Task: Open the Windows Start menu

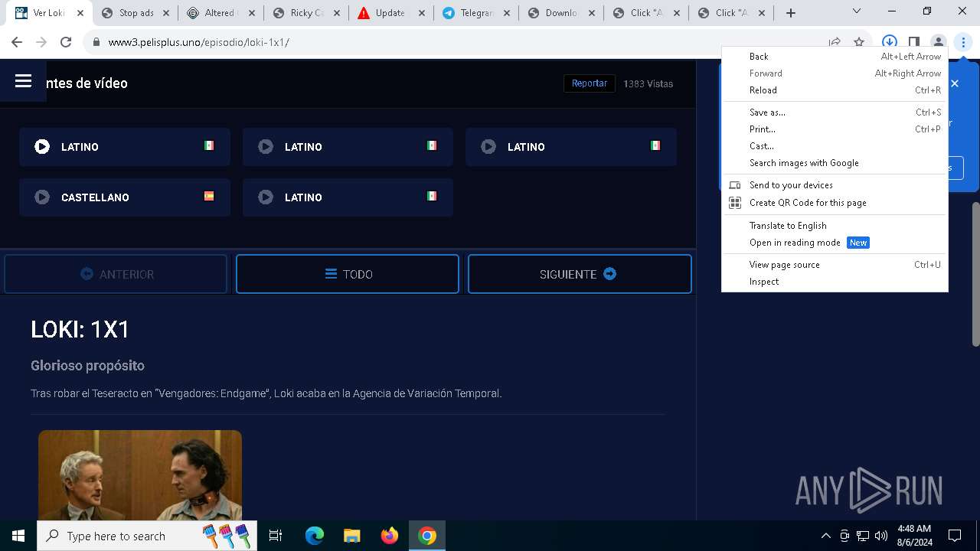Action: click(x=18, y=536)
